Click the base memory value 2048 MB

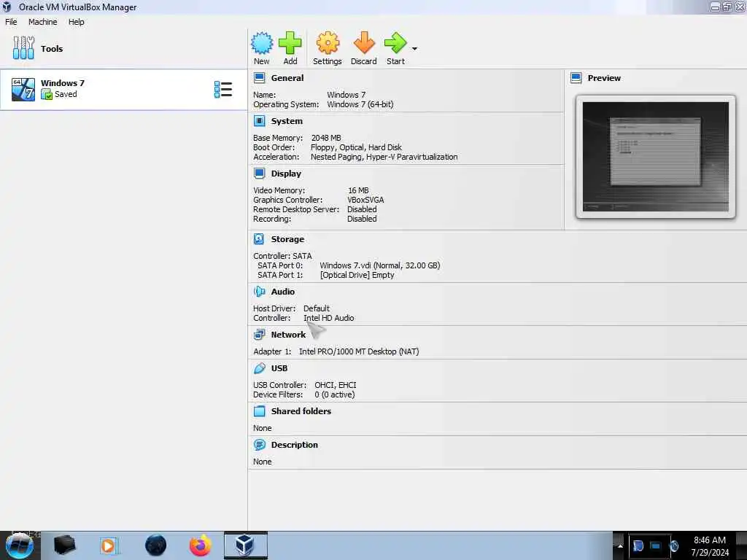click(326, 138)
